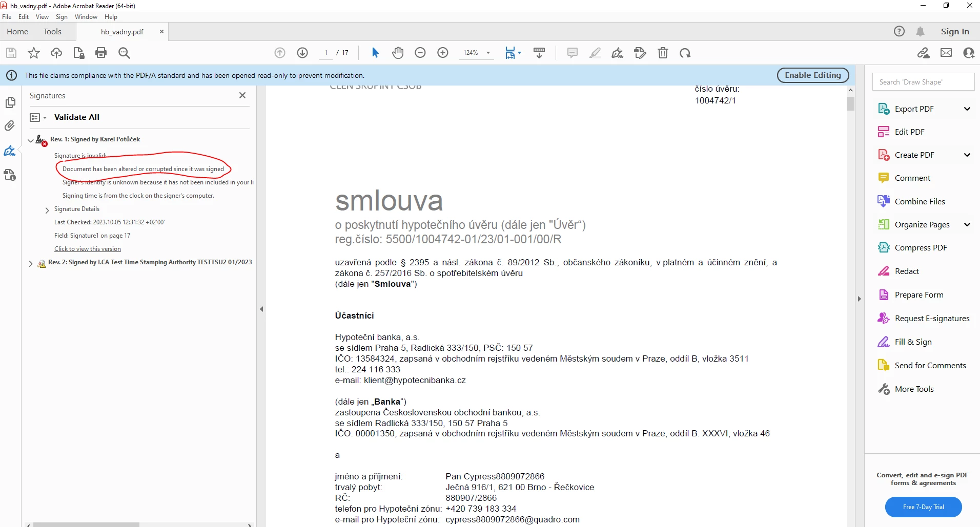The width and height of the screenshot is (980, 527).
Task: Click the current page number field
Action: [x=326, y=53]
